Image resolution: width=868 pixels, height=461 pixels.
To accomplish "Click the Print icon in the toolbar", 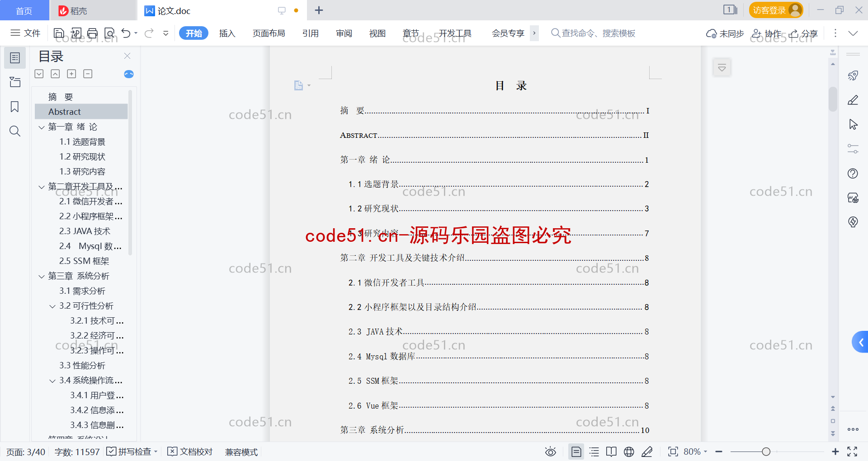I will coord(93,33).
